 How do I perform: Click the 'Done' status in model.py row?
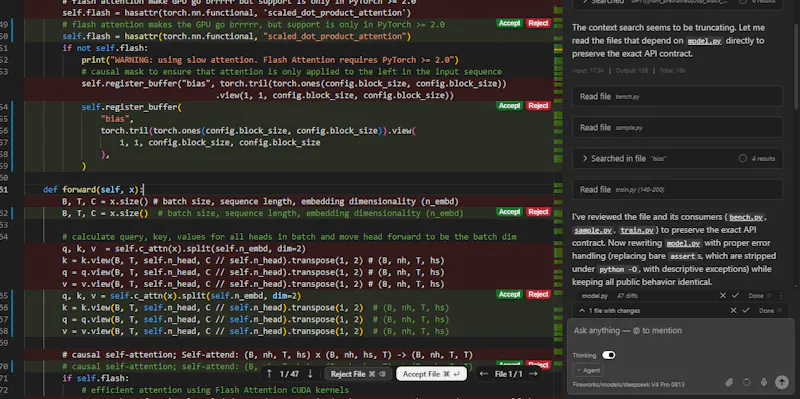click(x=756, y=295)
